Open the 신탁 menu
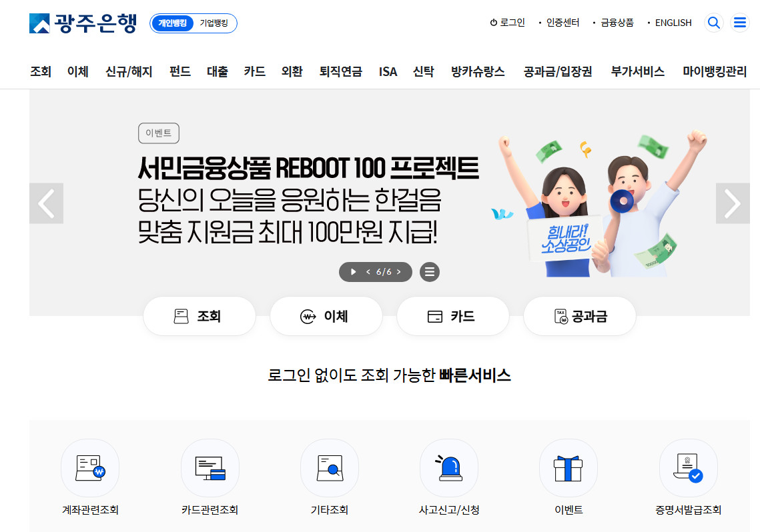The height and width of the screenshot is (532, 760). 423,71
